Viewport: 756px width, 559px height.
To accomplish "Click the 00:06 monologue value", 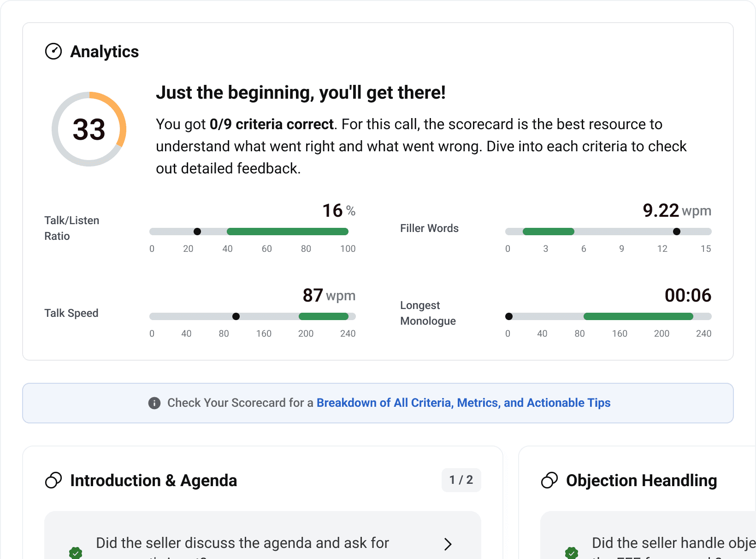I will pos(688,296).
